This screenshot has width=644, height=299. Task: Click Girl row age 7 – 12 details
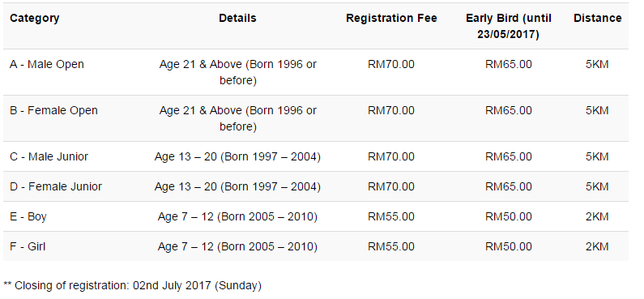point(237,247)
